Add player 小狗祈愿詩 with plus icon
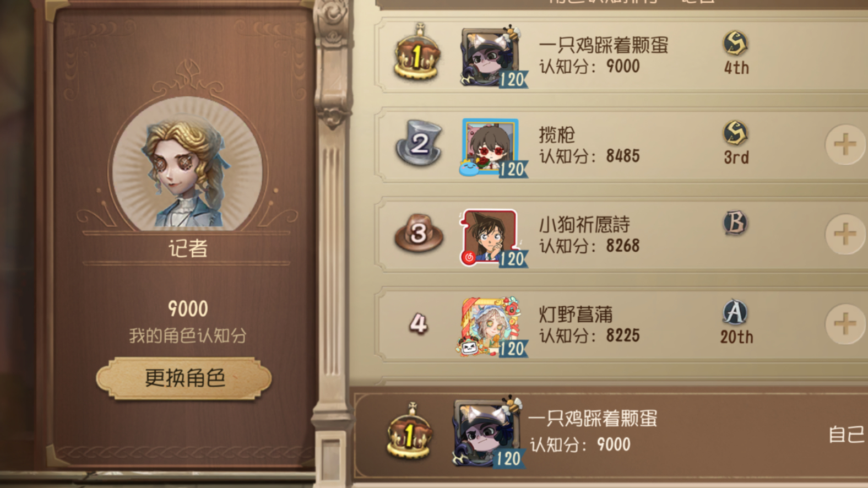 (x=845, y=234)
